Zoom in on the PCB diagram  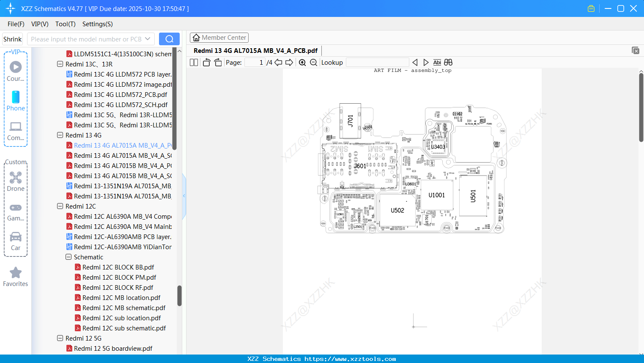coord(302,62)
